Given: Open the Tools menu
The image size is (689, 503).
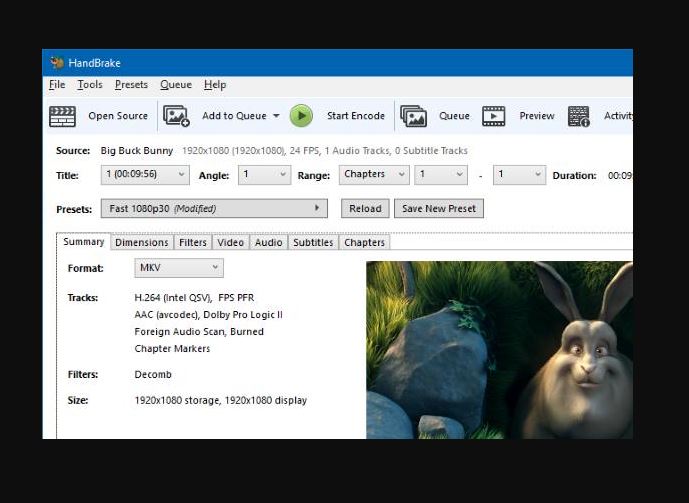Looking at the screenshot, I should pos(90,85).
